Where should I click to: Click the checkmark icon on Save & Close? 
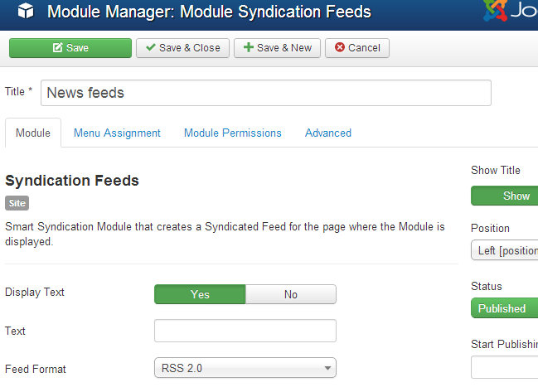150,48
